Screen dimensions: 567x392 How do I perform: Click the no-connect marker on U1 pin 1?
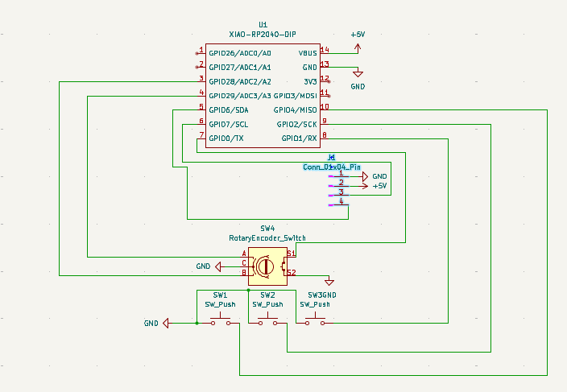pyautogui.click(x=197, y=53)
